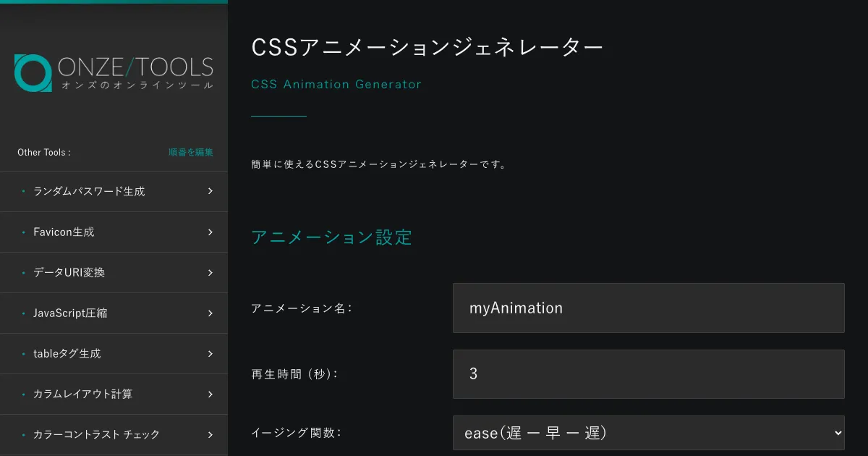Click the 順番を編集 link
This screenshot has height=456, width=868.
[191, 153]
